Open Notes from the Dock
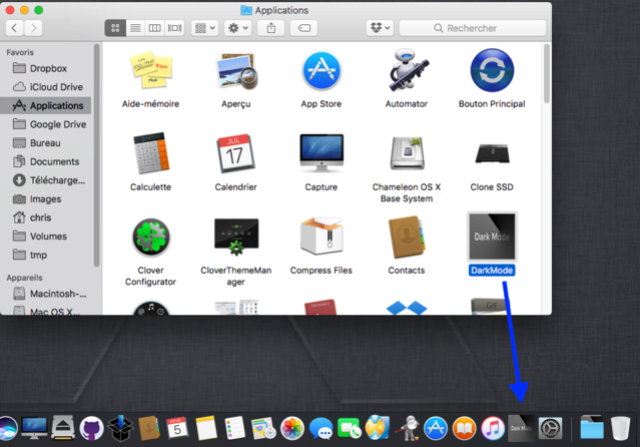 206,429
